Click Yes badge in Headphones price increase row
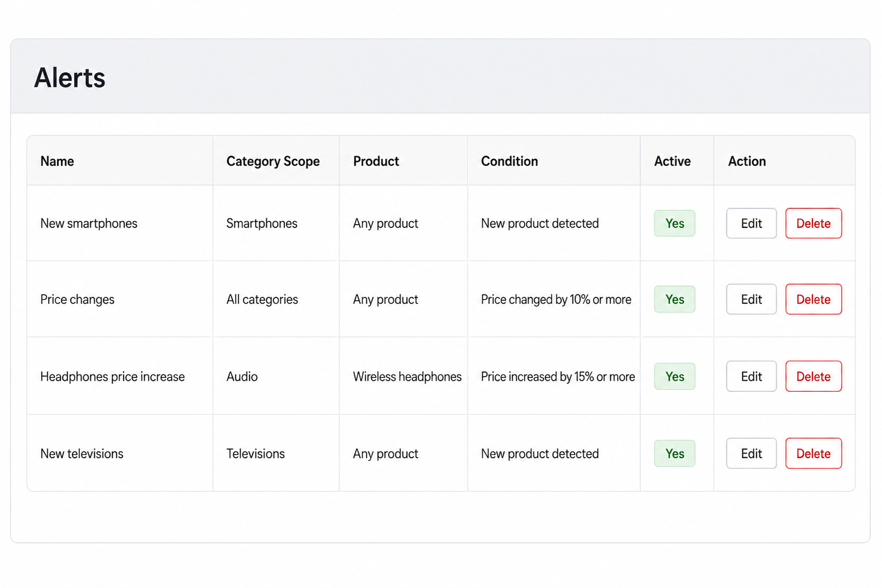 (675, 376)
